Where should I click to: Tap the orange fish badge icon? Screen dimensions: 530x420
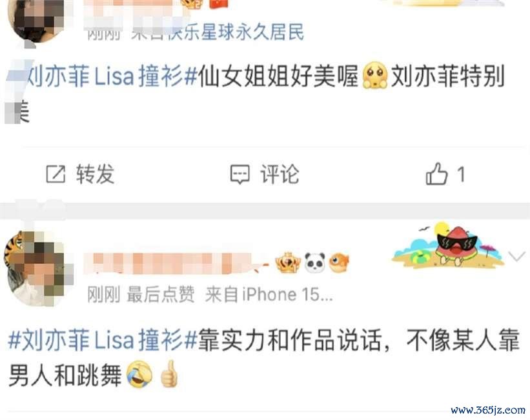(339, 263)
